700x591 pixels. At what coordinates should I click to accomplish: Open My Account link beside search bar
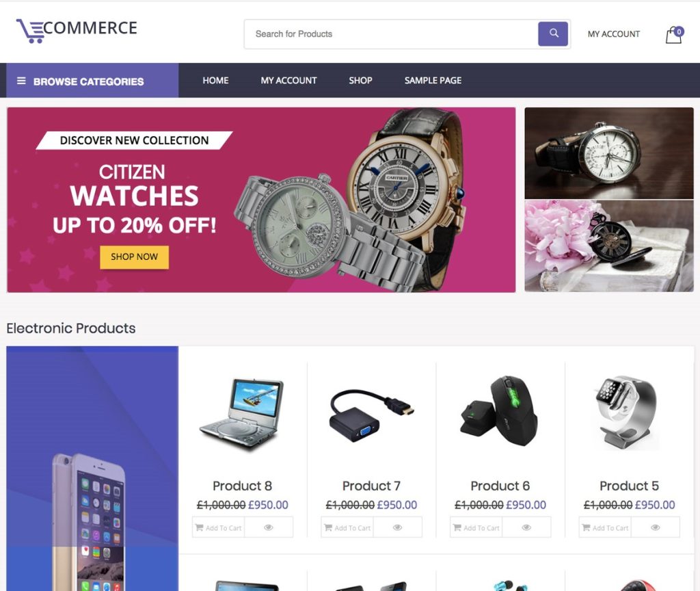click(x=614, y=34)
